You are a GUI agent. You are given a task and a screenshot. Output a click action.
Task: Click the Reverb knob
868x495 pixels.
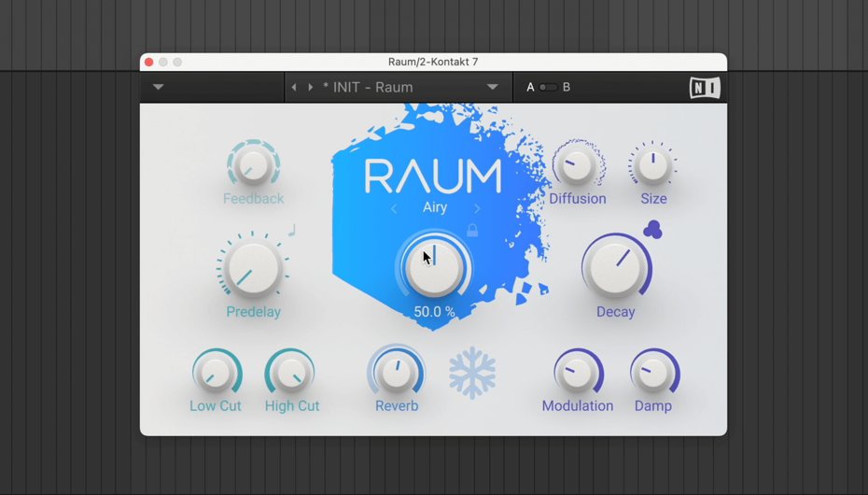[x=397, y=373]
